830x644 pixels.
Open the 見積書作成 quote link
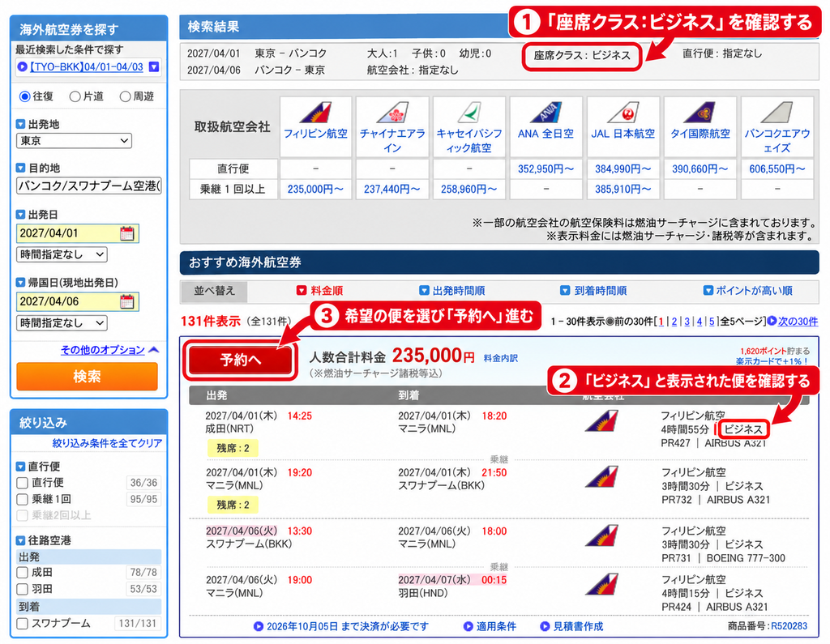[578, 626]
